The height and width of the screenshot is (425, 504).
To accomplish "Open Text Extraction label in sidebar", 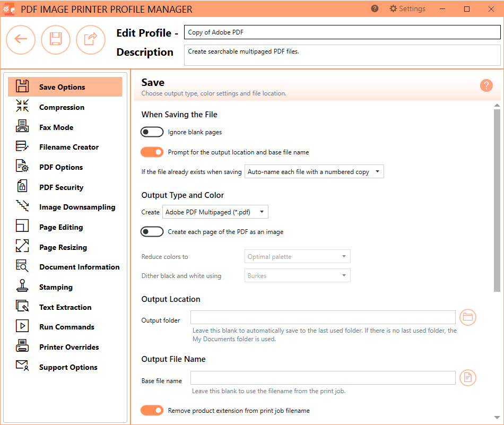I will click(x=65, y=307).
